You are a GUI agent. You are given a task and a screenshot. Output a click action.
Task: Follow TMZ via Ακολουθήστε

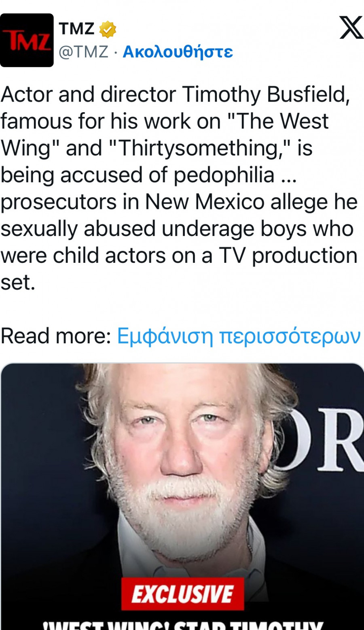point(178,52)
